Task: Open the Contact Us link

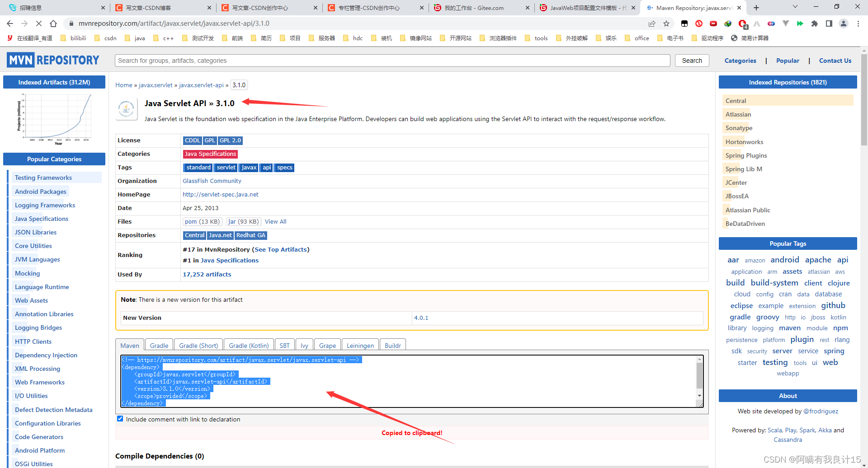Action: [x=835, y=61]
